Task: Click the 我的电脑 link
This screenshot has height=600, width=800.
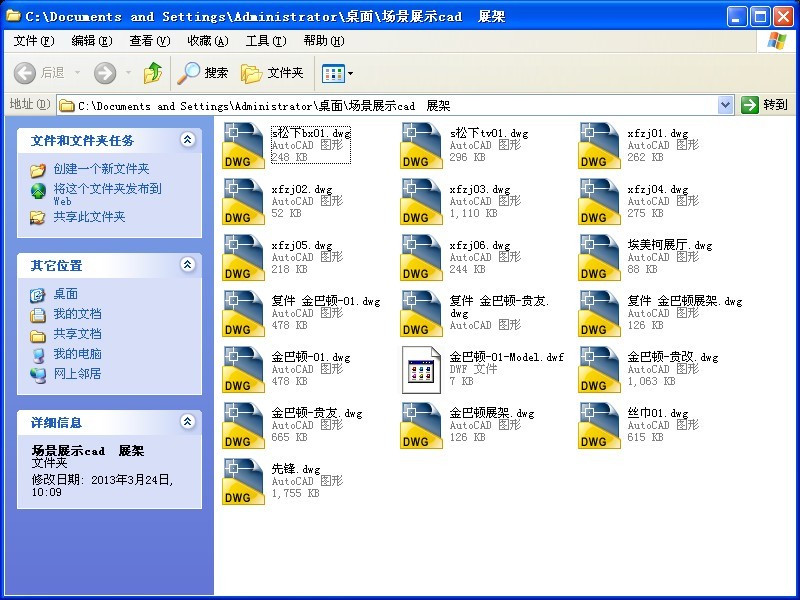Action: tap(77, 354)
